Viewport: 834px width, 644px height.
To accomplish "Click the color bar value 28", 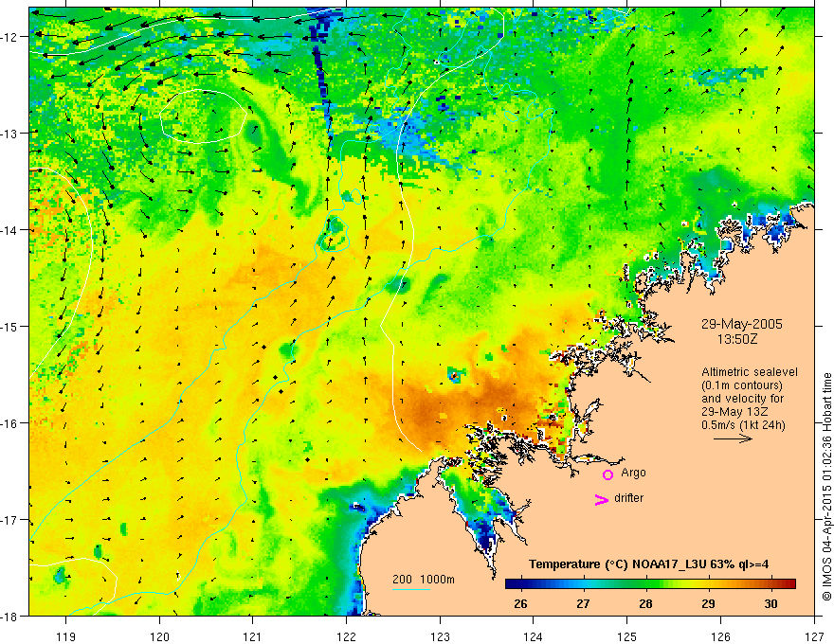I will [x=645, y=603].
